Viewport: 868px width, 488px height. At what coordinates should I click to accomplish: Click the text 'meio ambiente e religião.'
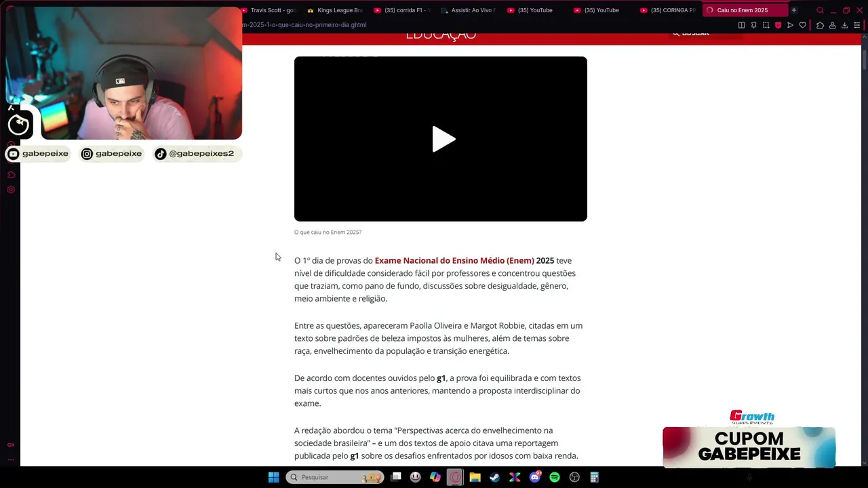click(x=340, y=298)
